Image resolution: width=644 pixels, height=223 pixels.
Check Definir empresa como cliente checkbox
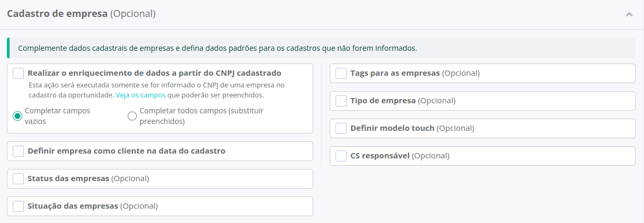click(x=19, y=151)
